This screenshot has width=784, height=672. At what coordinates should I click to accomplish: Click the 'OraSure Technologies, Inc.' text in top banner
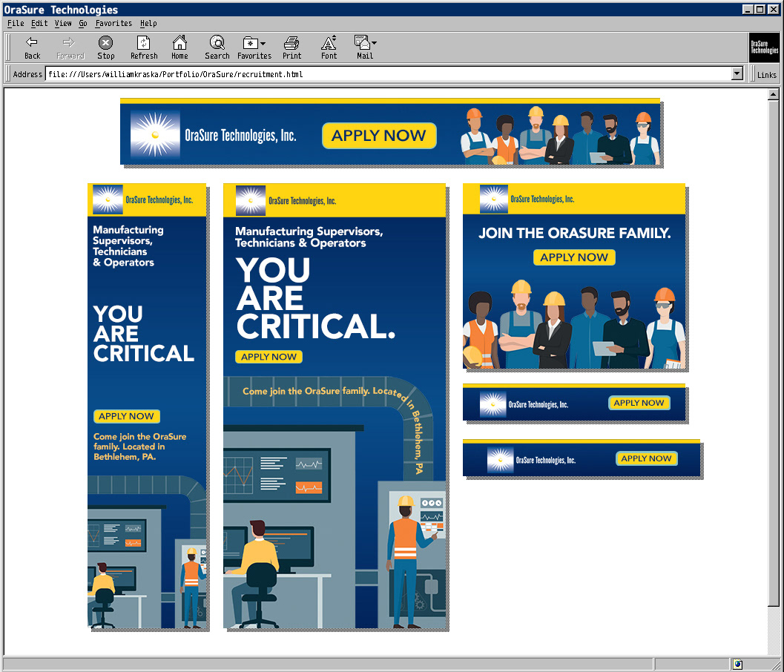pyautogui.click(x=240, y=135)
